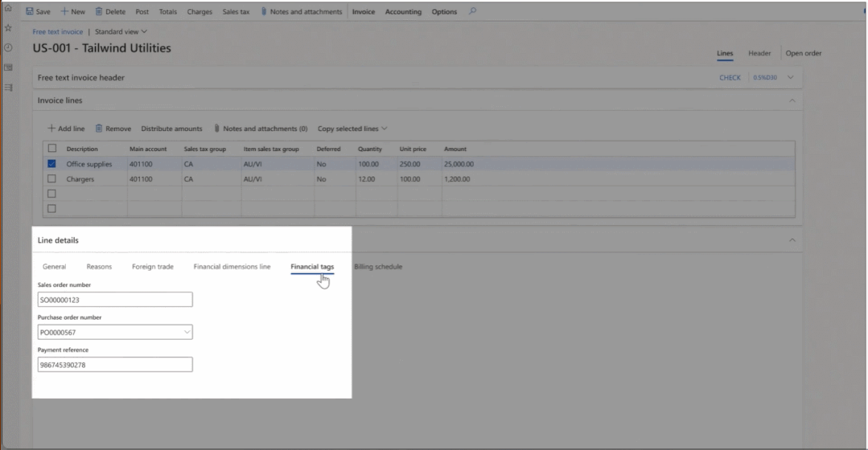Click the Deferred column header
868x450 pixels.
[328, 149]
